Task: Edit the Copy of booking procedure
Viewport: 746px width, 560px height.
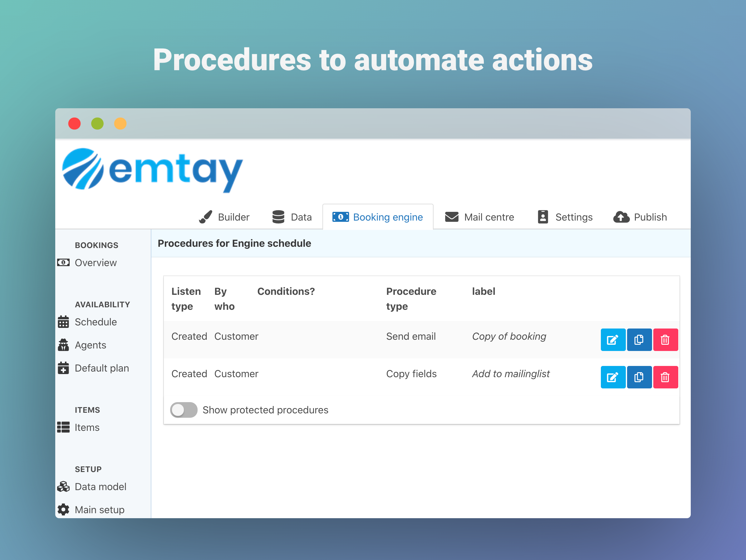Action: pyautogui.click(x=613, y=339)
